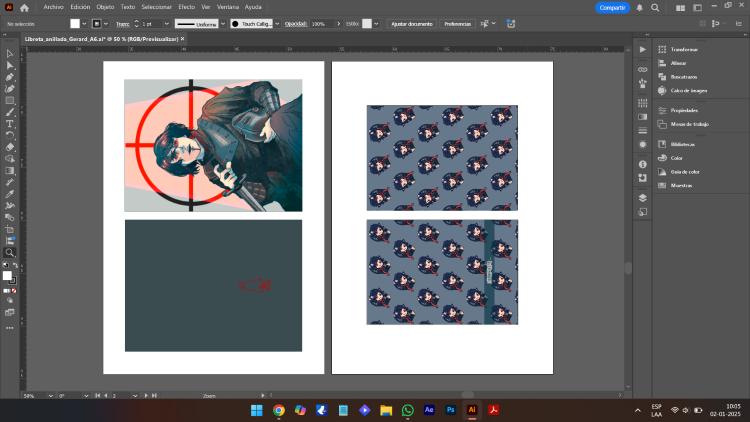Image resolution: width=750 pixels, height=422 pixels.
Task: Open the artboard number dropdown
Action: pos(134,396)
